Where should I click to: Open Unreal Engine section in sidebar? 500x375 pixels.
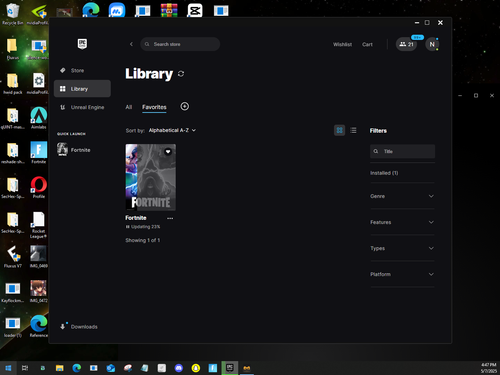tap(82, 107)
